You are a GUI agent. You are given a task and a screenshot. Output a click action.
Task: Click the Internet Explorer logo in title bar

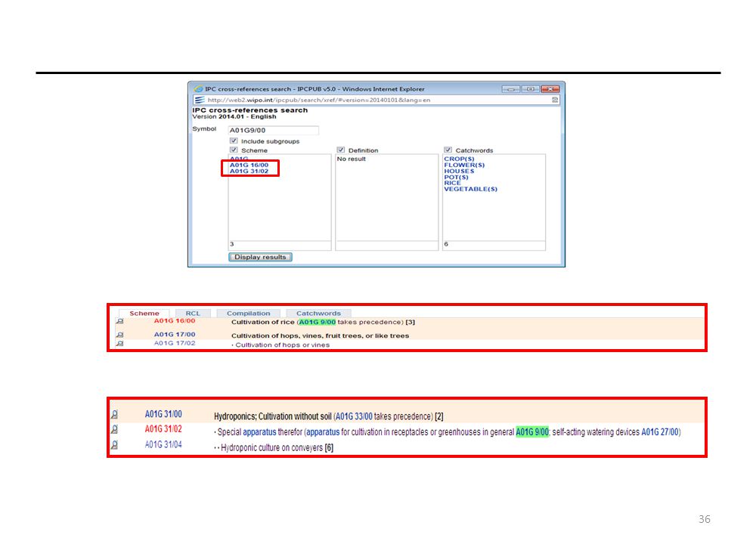198,89
